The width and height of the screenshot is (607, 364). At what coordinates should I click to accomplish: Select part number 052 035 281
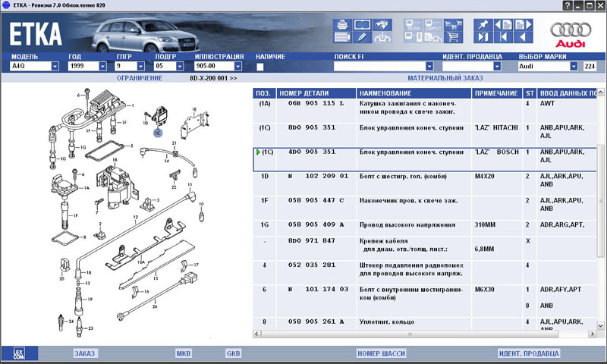[312, 265]
